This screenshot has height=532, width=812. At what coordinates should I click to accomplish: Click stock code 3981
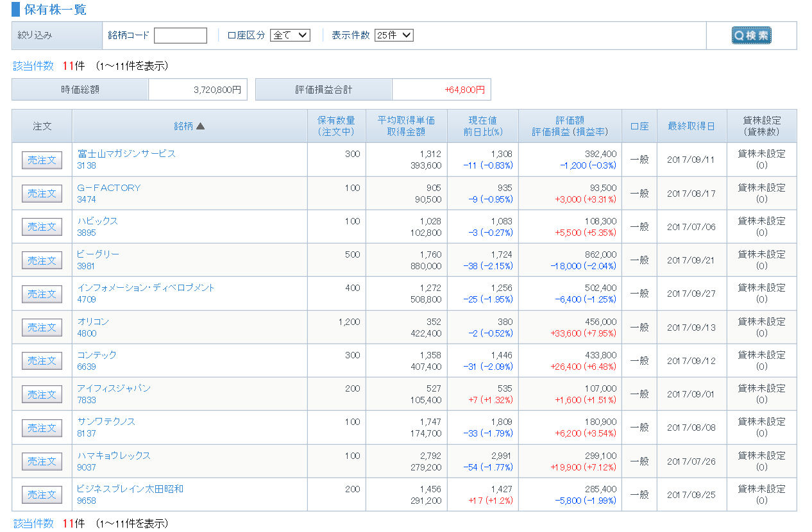(87, 266)
